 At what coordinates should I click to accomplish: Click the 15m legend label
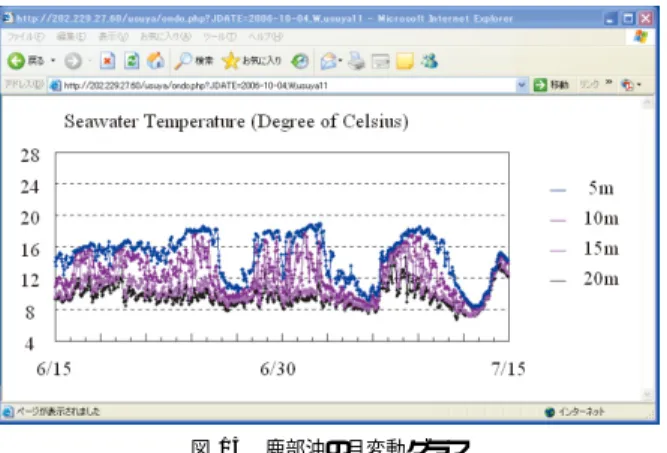(601, 248)
